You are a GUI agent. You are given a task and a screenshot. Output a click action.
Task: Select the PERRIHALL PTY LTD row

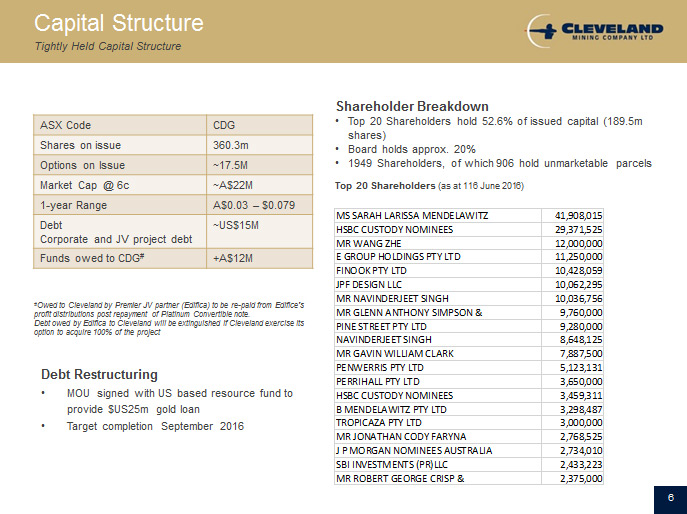click(469, 382)
